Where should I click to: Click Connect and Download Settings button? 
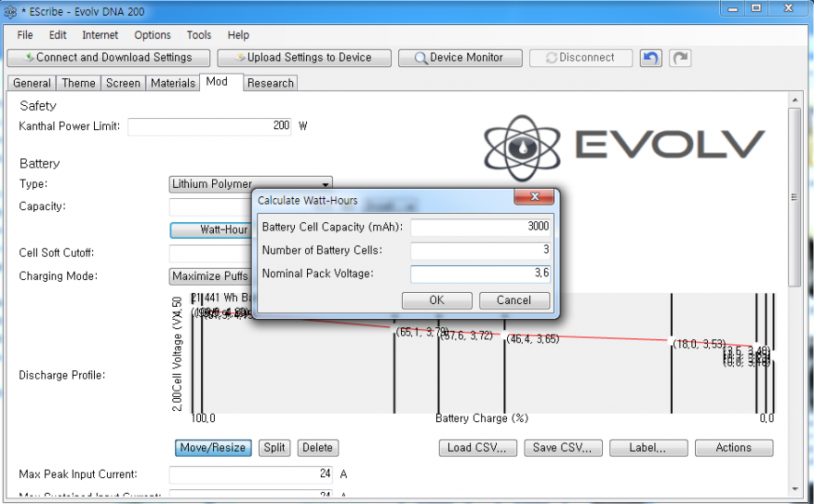tap(109, 58)
